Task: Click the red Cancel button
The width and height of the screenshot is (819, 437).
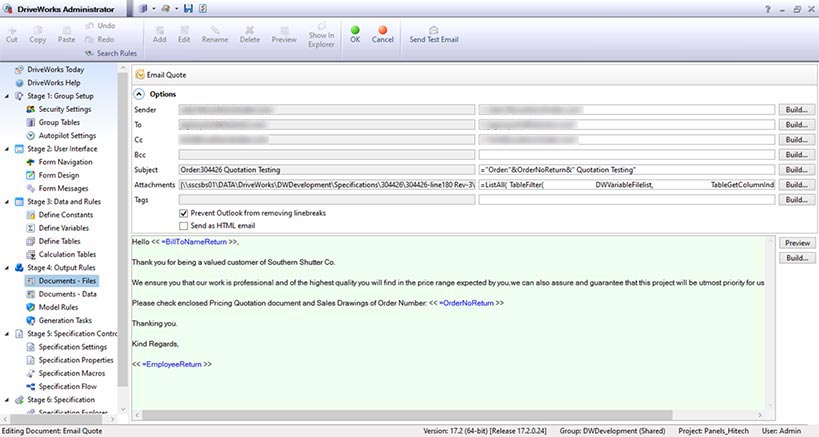Action: pyautogui.click(x=382, y=34)
